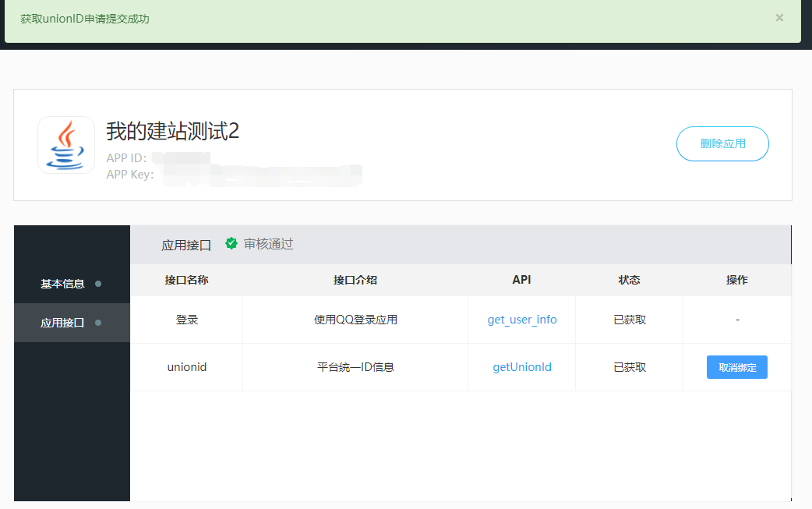Viewport: 812px width, 509px height.
Task: Click the app title 我的建站测试2
Action: click(x=172, y=132)
